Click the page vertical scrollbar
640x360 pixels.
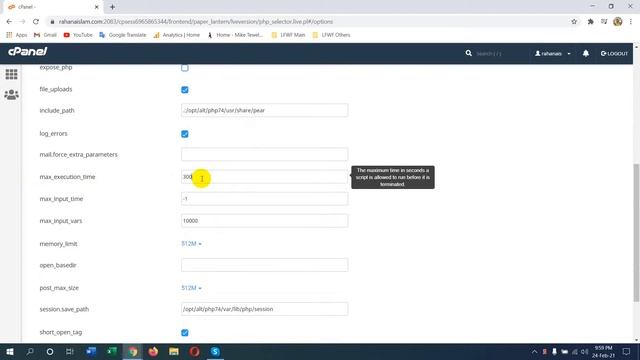pyautogui.click(x=636, y=233)
